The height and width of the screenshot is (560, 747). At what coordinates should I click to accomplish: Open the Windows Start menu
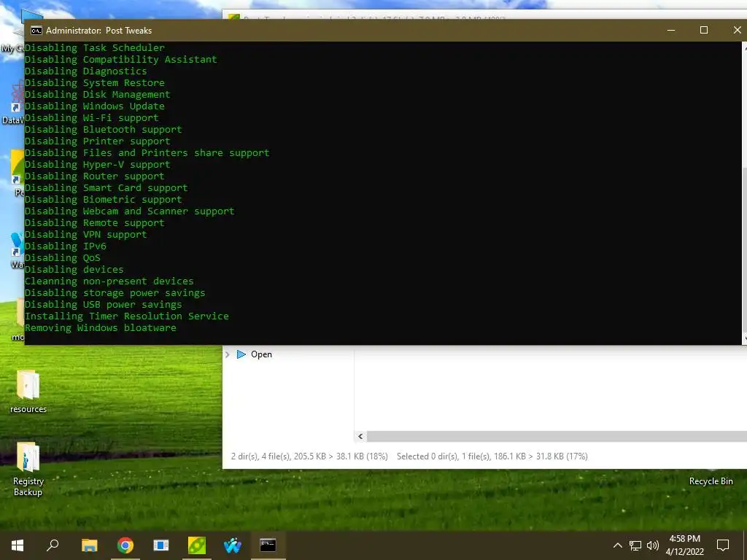click(x=18, y=545)
